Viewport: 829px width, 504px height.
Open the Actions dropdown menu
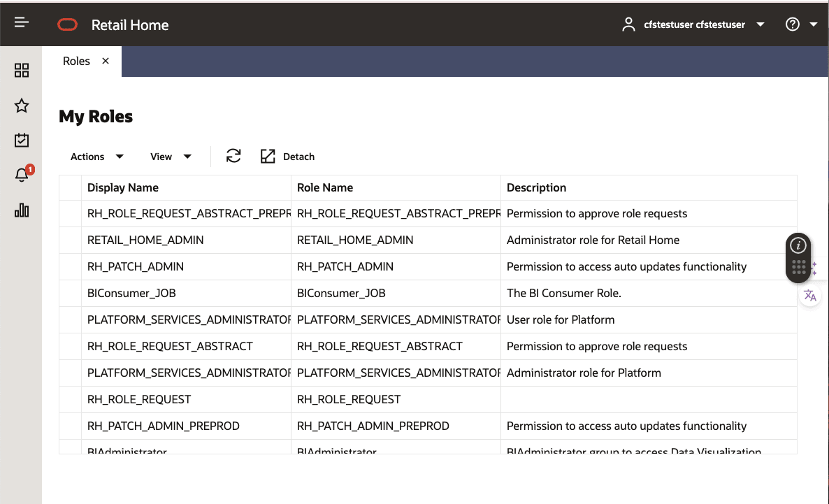point(96,157)
